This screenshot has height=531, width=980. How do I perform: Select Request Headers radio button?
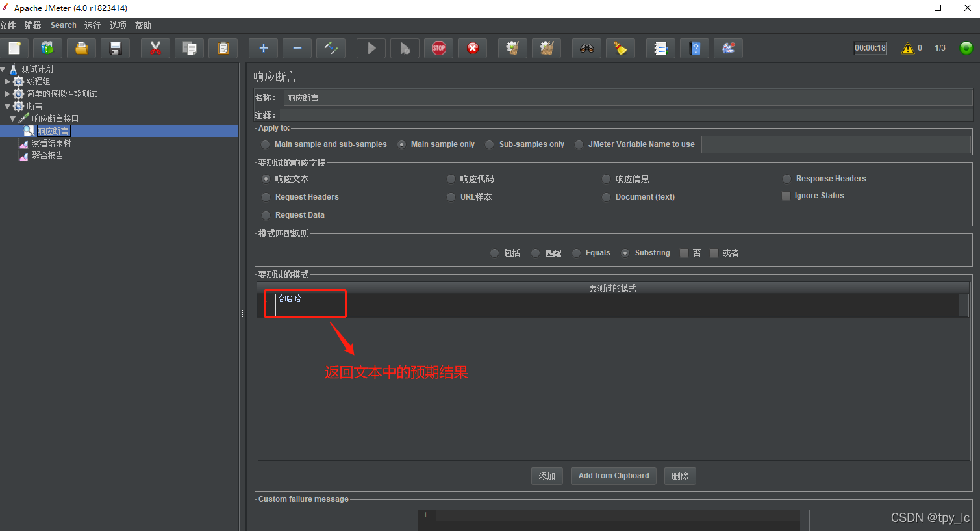pos(266,197)
